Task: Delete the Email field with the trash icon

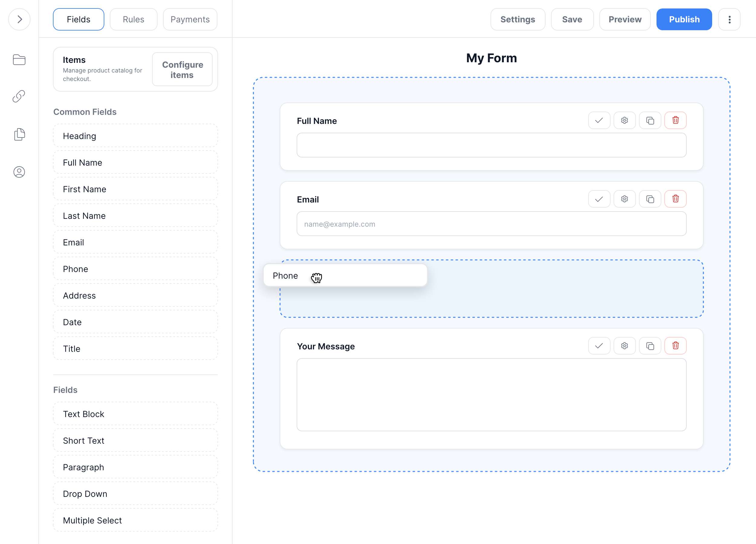Action: [675, 199]
